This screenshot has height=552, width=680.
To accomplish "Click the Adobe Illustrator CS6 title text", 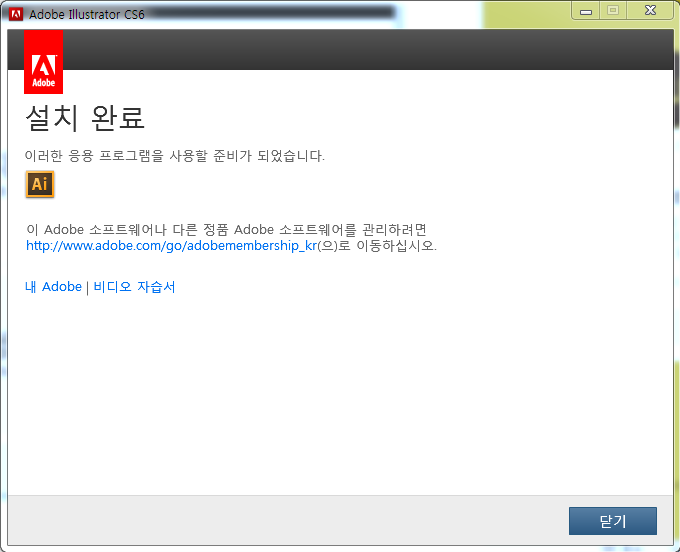I will [x=87, y=14].
